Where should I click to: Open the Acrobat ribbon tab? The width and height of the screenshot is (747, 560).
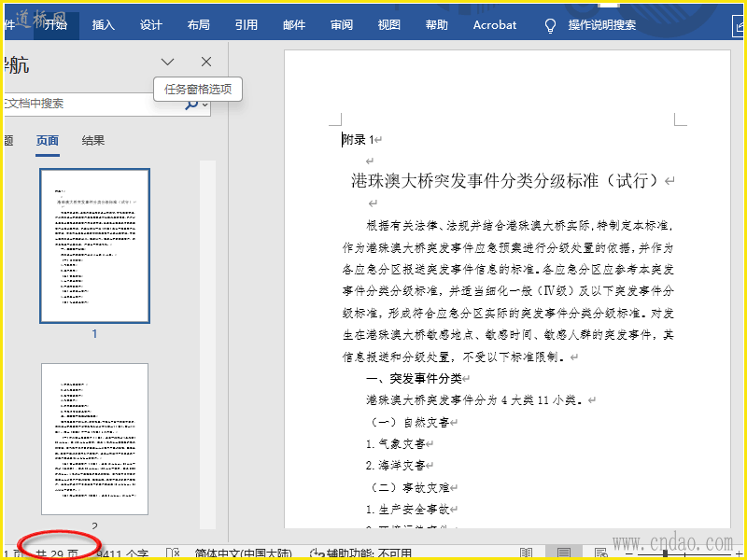pyautogui.click(x=495, y=25)
